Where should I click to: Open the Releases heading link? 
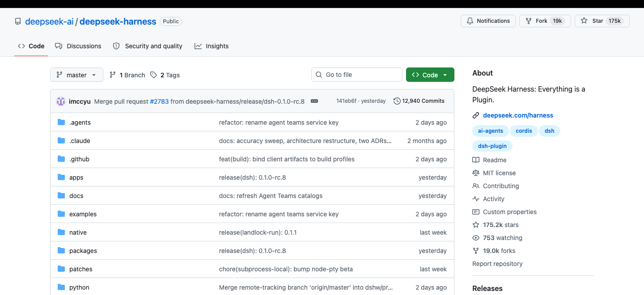[x=487, y=288]
